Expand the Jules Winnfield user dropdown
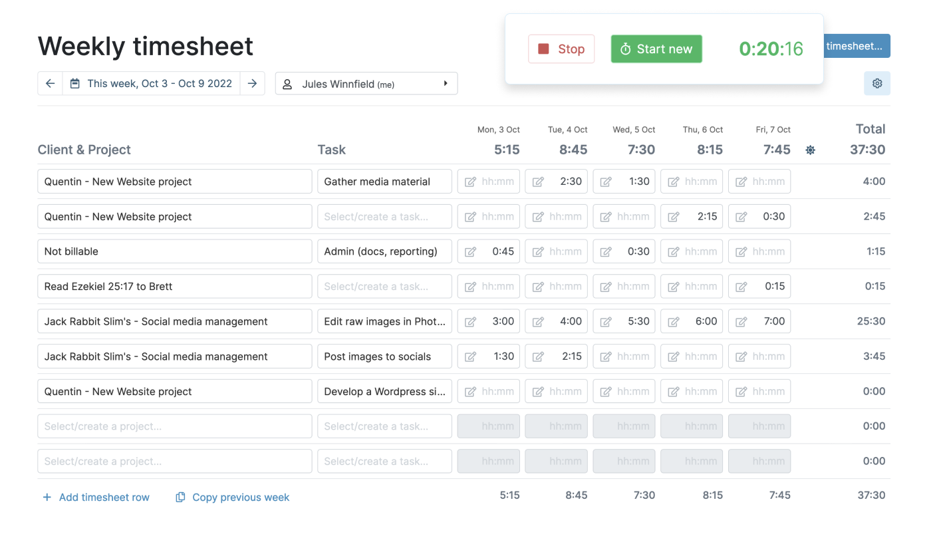This screenshot has width=935, height=560. (x=446, y=83)
